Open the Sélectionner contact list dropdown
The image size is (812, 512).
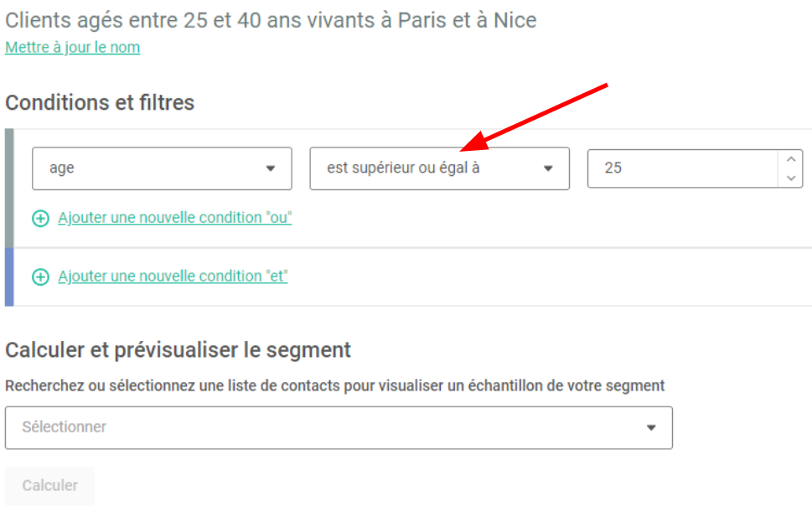pyautogui.click(x=339, y=427)
